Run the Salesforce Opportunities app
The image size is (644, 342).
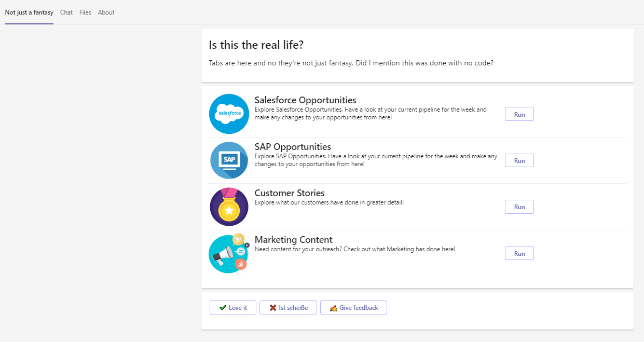click(519, 114)
